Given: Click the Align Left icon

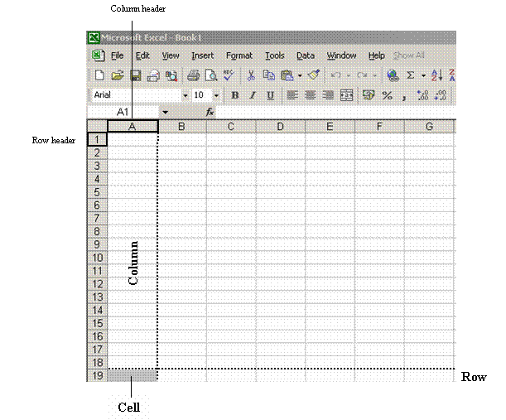Looking at the screenshot, I should [292, 95].
